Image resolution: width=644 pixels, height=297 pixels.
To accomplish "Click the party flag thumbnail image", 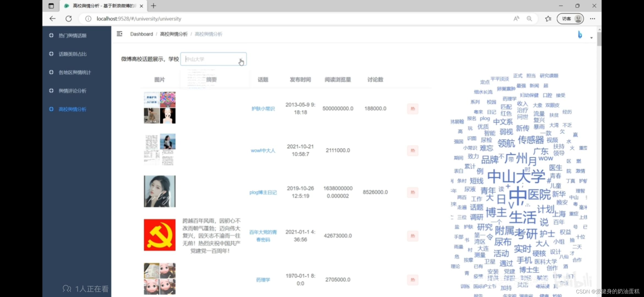I will click(160, 235).
